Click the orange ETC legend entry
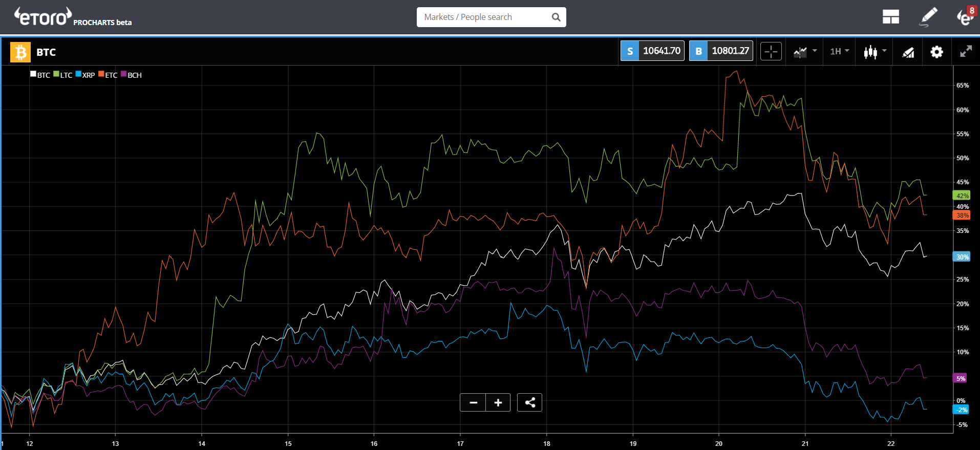 pos(108,75)
